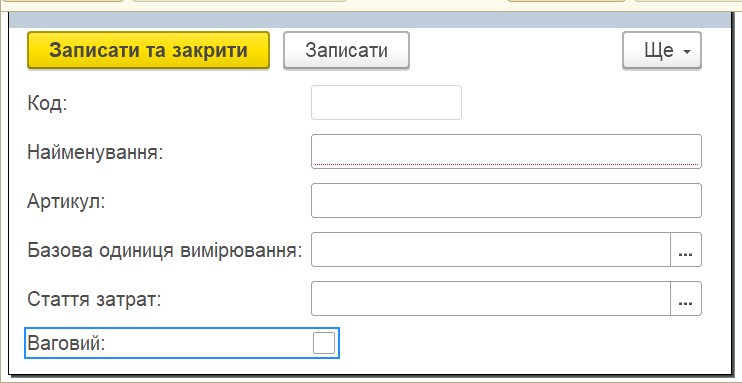Click the 'Записати та закрити' button
Image resolution: width=742 pixels, height=383 pixels.
148,50
